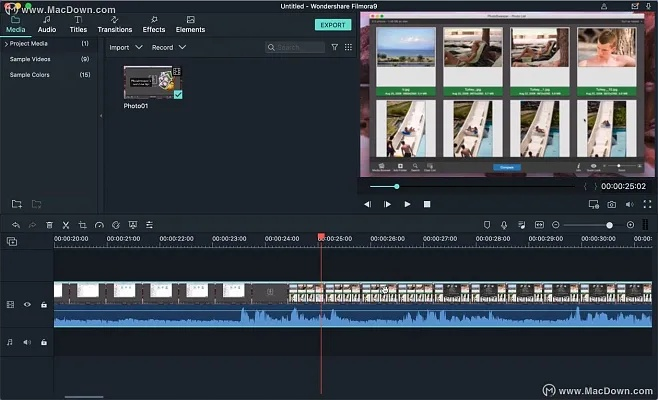Open the Effects tab
The width and height of the screenshot is (658, 400).
[x=154, y=25]
